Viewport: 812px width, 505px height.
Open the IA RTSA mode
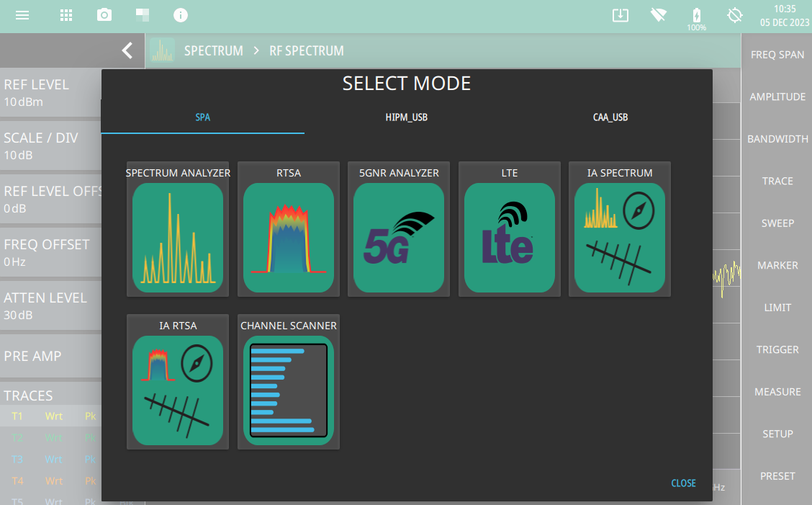(x=178, y=390)
